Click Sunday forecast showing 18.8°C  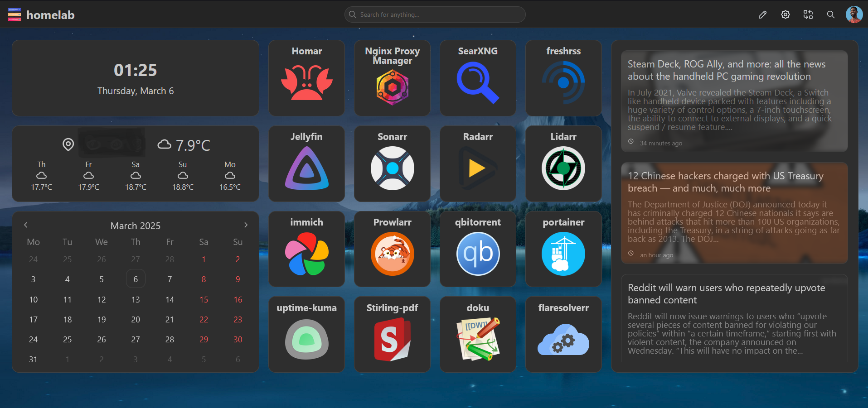[x=183, y=175]
